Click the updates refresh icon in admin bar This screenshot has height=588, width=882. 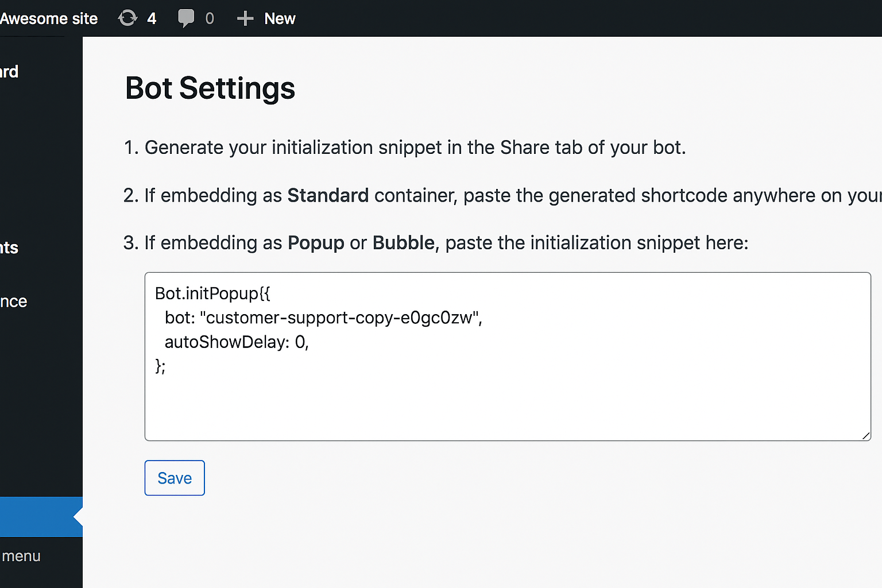(127, 18)
